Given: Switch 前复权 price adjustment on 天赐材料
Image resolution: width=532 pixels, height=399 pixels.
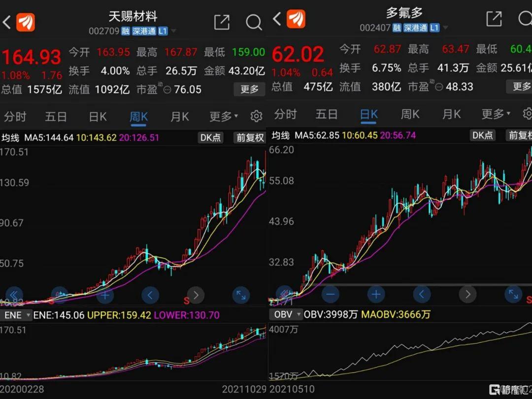Looking at the screenshot, I should point(250,137).
